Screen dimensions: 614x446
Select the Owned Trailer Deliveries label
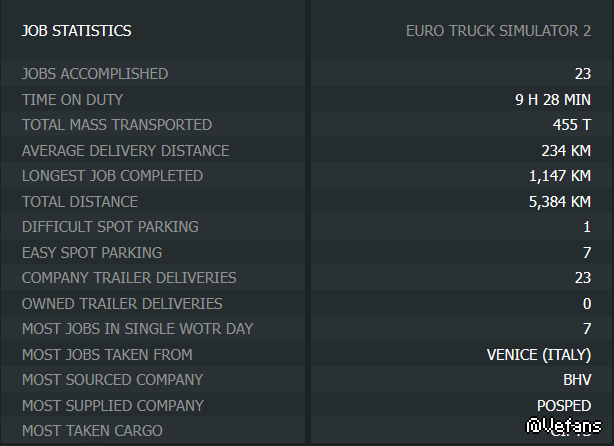tap(122, 304)
